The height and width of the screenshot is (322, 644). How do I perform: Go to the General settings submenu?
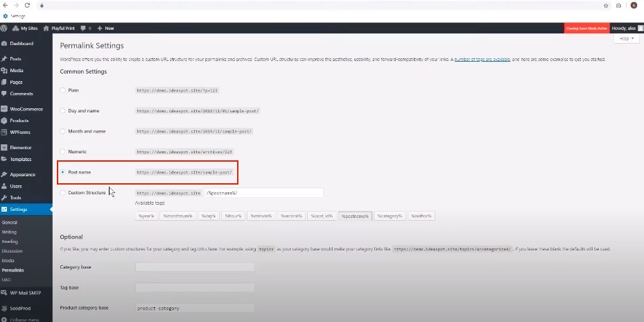click(x=10, y=222)
